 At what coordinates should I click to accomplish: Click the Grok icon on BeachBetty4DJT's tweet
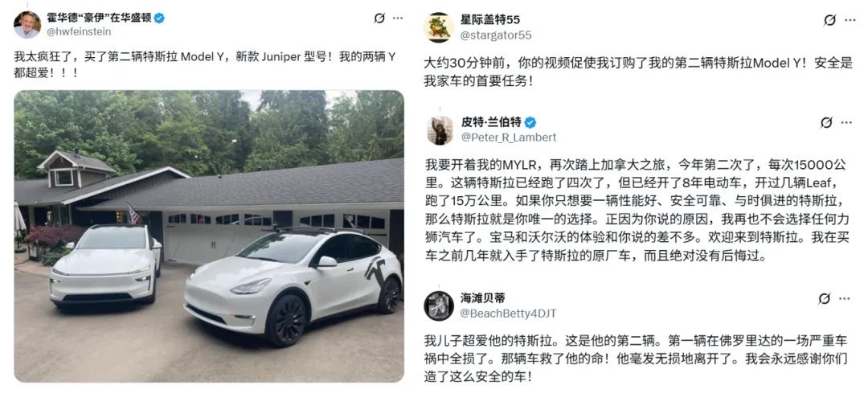click(x=825, y=299)
